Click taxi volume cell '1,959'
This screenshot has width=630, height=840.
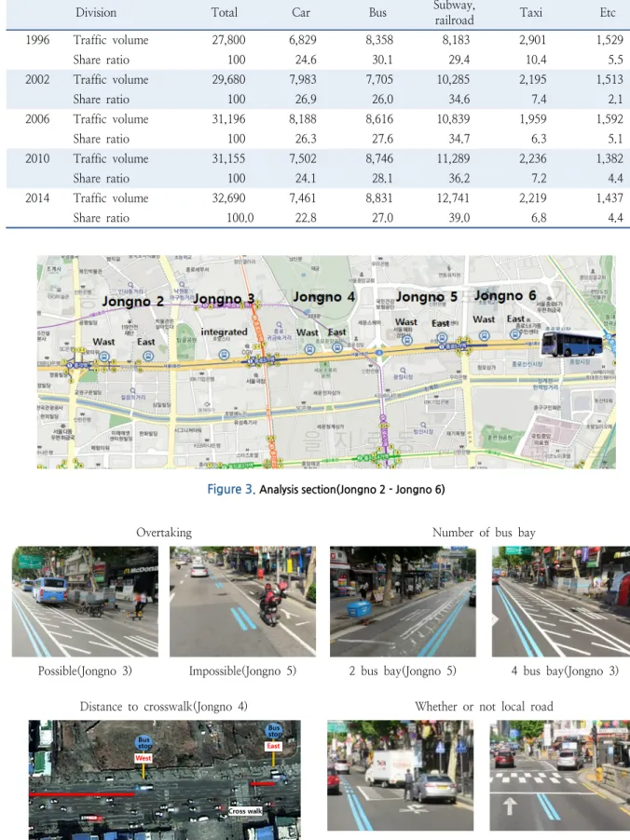point(533,119)
